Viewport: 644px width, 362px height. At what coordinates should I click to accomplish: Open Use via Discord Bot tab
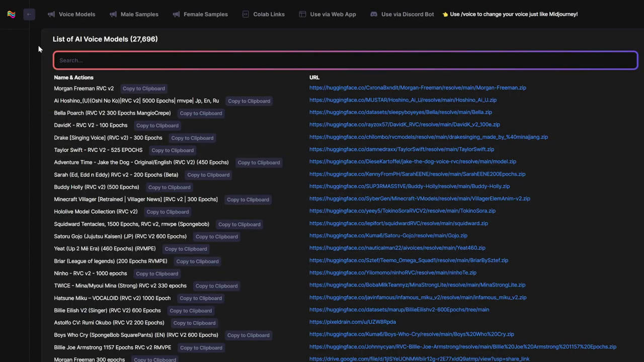point(408,14)
